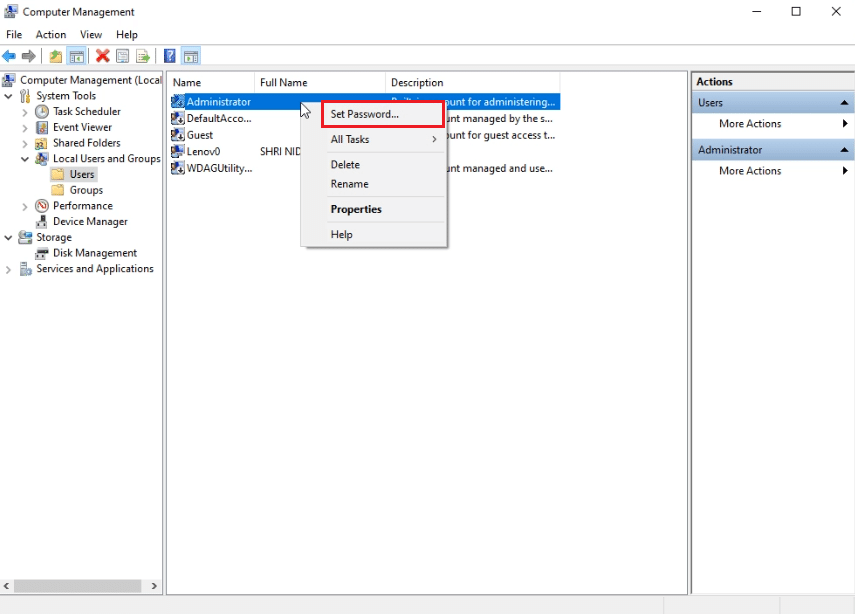Click the Back arrow toolbar icon

pyautogui.click(x=9, y=56)
